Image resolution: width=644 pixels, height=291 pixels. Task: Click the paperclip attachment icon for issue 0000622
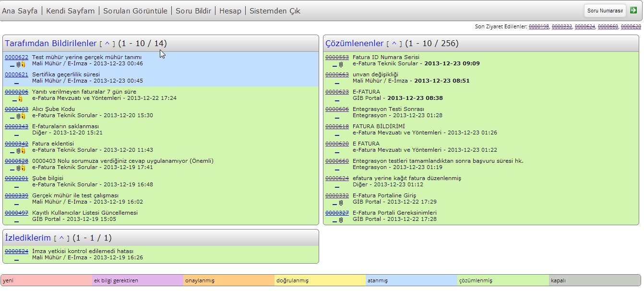click(18, 64)
